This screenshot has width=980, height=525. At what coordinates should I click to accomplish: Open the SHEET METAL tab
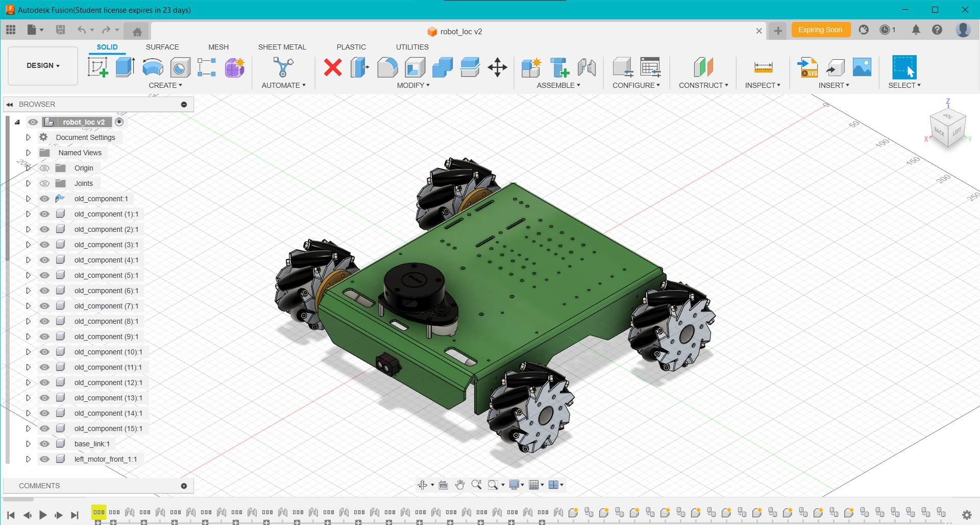click(x=282, y=47)
